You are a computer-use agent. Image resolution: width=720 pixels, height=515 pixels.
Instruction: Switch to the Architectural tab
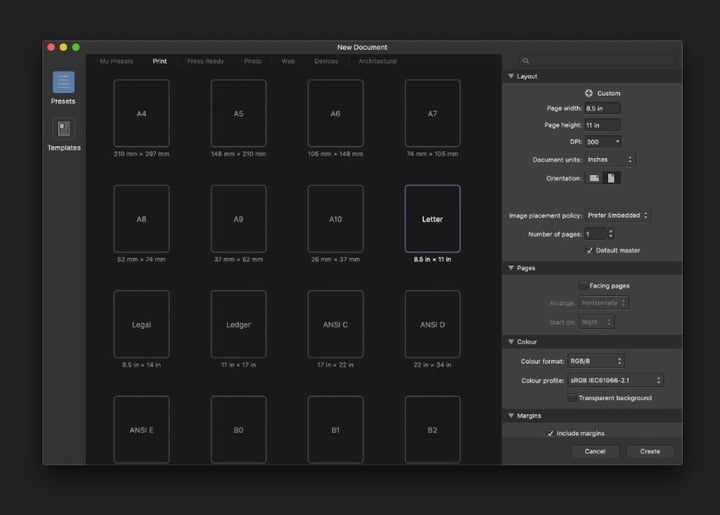pos(377,61)
